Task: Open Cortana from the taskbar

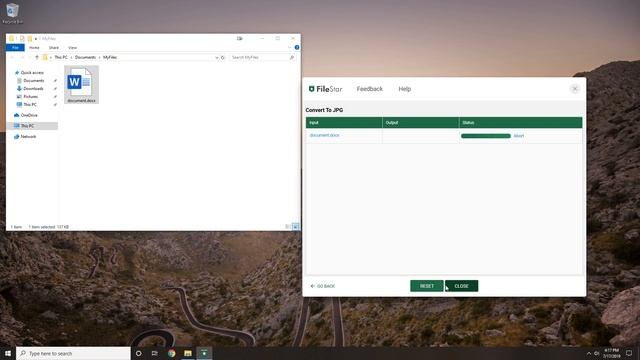Action: (x=139, y=353)
